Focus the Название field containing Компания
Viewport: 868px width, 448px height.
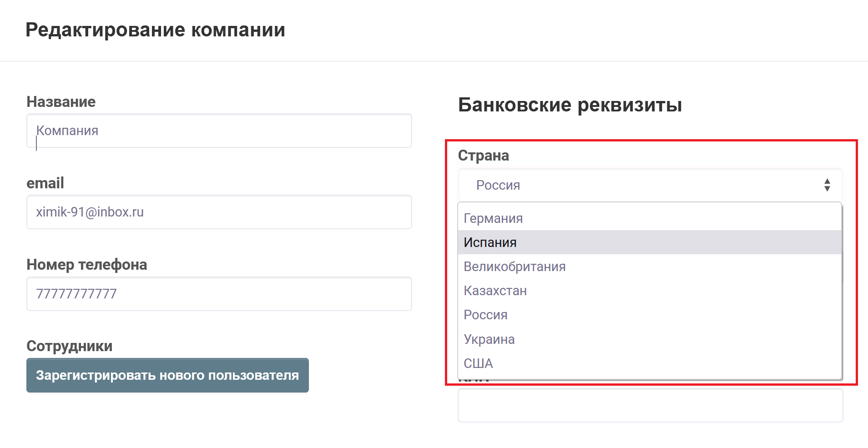pos(219,131)
